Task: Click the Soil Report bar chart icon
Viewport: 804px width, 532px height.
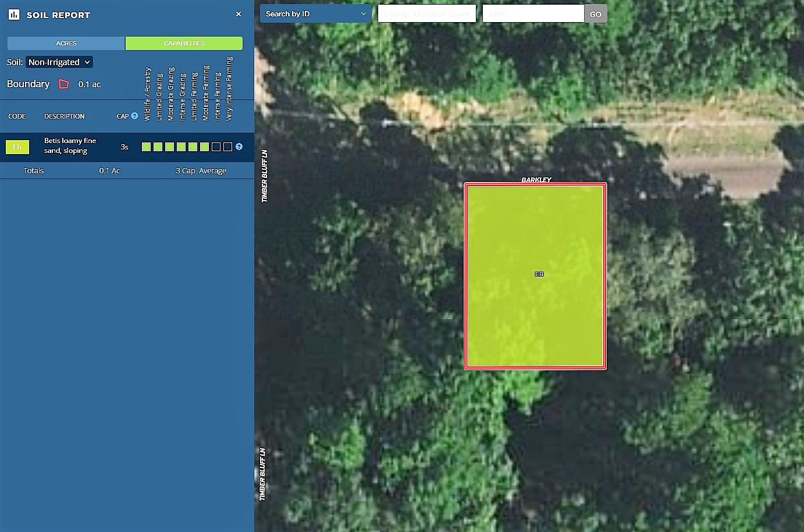Action: click(14, 15)
